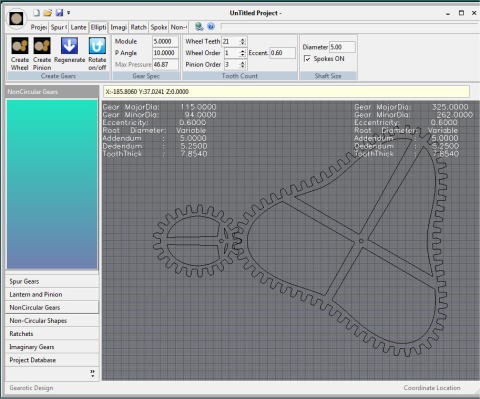Click the Regenerate arrow icon
The image size is (480, 399).
[x=69, y=46]
